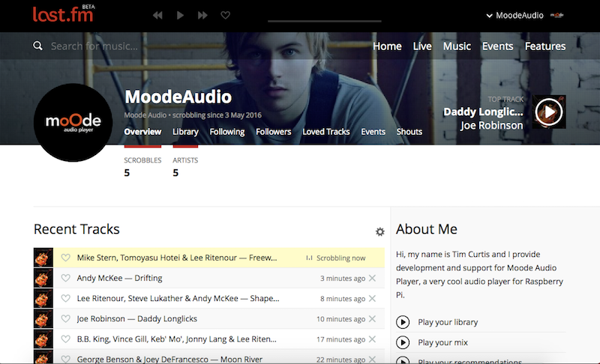Image resolution: width=600 pixels, height=364 pixels.
Task: Play the top track Daddy Longlicks
Action: pyautogui.click(x=549, y=112)
